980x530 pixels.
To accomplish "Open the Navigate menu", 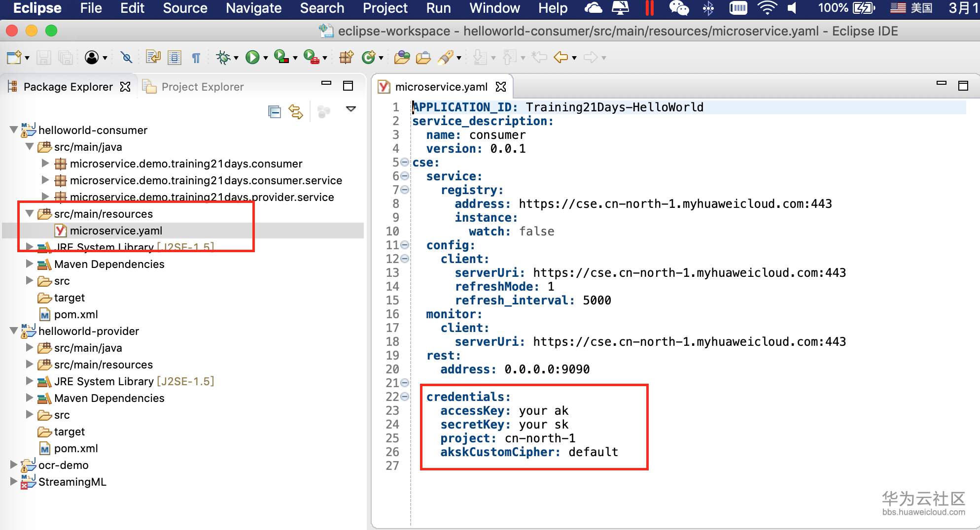I will pos(253,8).
